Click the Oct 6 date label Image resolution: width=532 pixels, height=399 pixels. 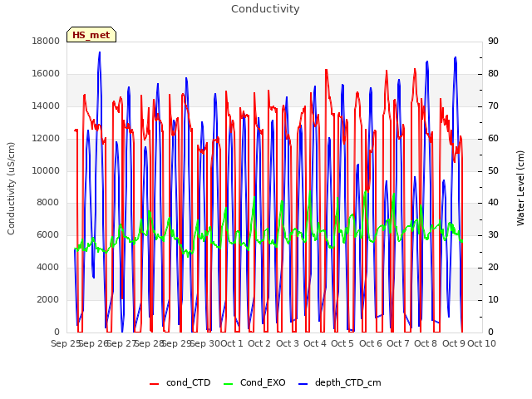pyautogui.click(x=371, y=343)
